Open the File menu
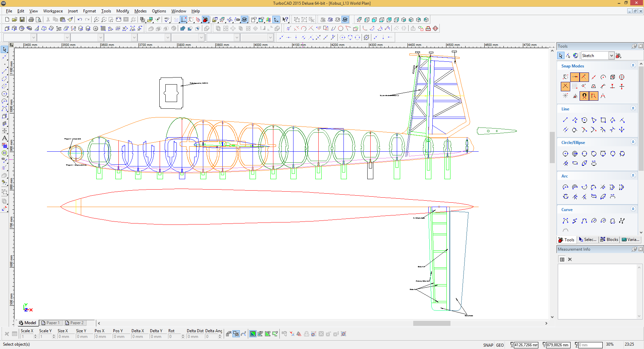 [x=9, y=11]
